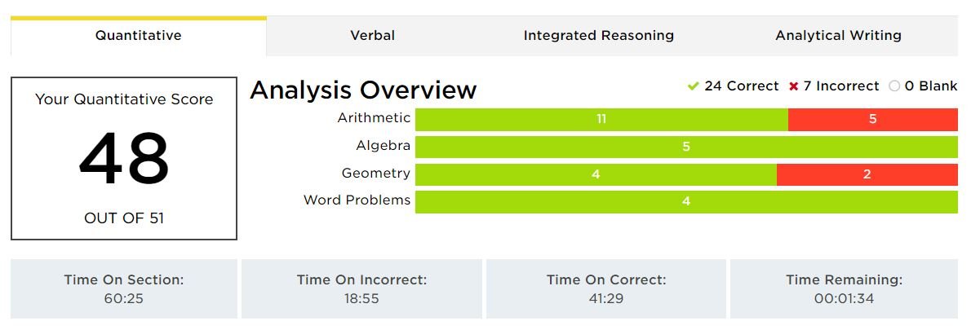The image size is (980, 330).
Task: Click the Algebra green bar
Action: 685,147
